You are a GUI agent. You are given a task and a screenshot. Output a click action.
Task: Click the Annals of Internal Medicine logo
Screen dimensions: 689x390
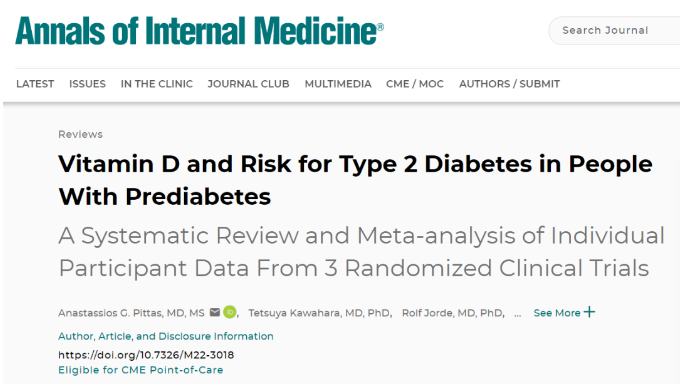(x=199, y=30)
